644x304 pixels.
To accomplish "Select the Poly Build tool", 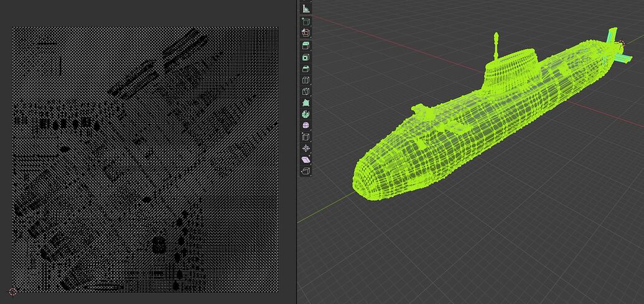I will (306, 103).
